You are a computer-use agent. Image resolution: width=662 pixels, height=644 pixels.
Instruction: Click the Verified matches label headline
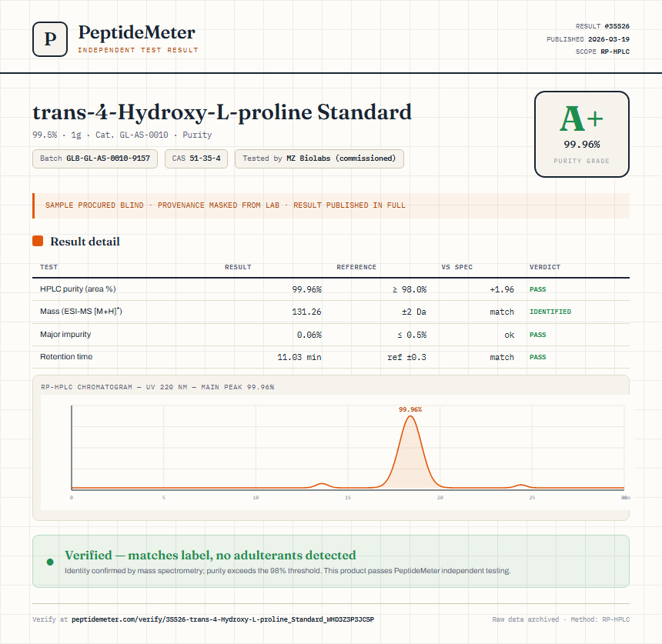point(210,555)
